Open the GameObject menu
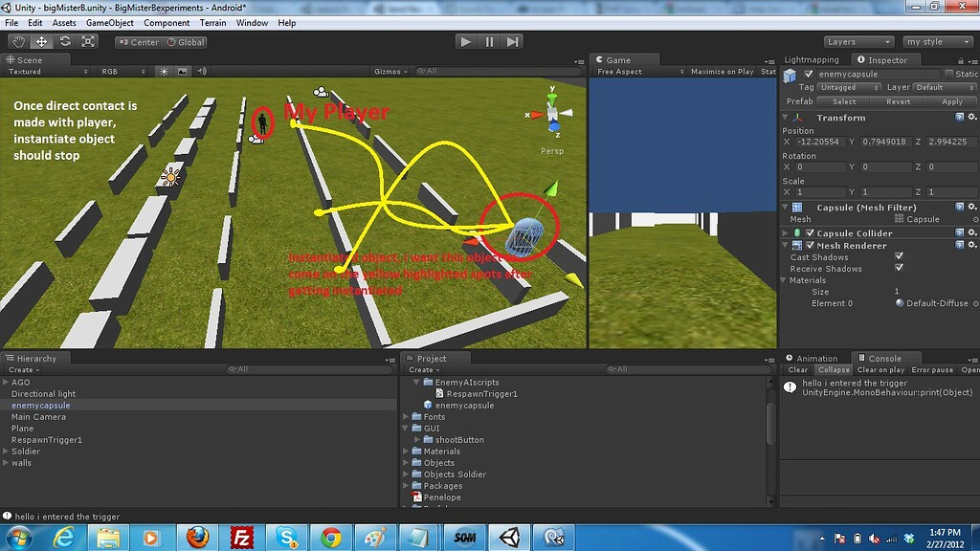Image resolution: width=980 pixels, height=551 pixels. (x=110, y=23)
